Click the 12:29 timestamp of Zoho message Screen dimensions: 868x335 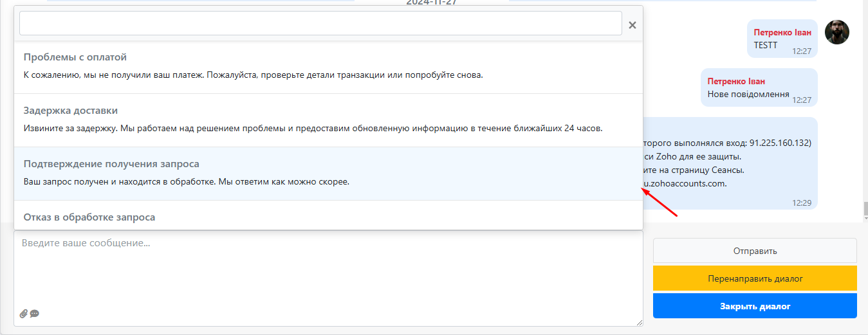tap(802, 203)
